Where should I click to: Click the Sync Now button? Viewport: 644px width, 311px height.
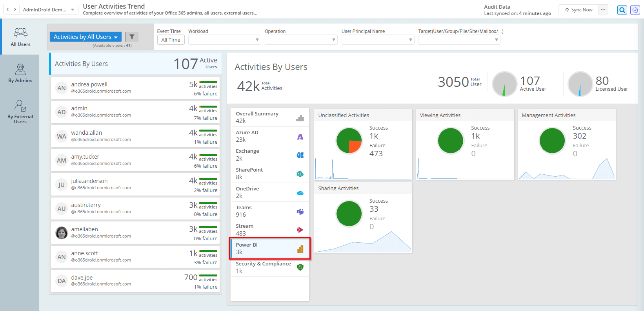pyautogui.click(x=579, y=10)
